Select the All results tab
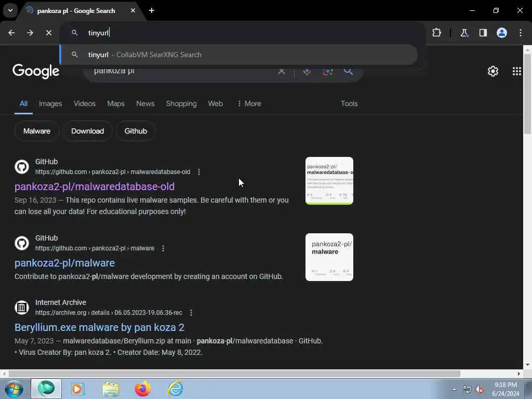This screenshot has height=399, width=532. (x=23, y=103)
